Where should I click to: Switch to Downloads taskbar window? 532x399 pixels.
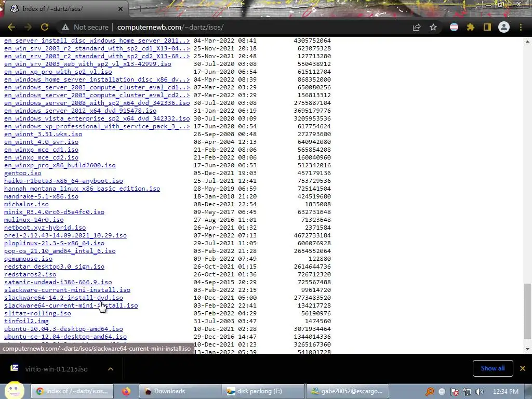pos(180,391)
